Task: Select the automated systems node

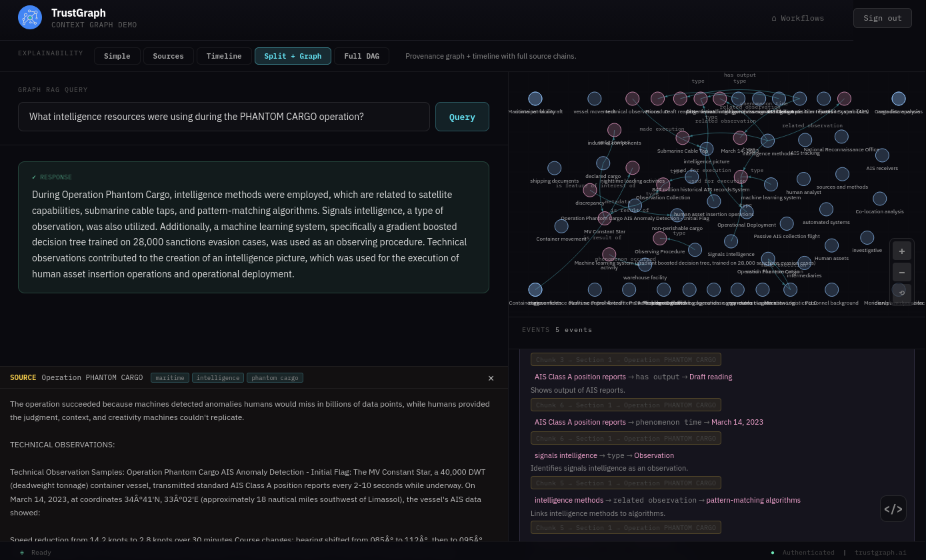Action: [827, 209]
